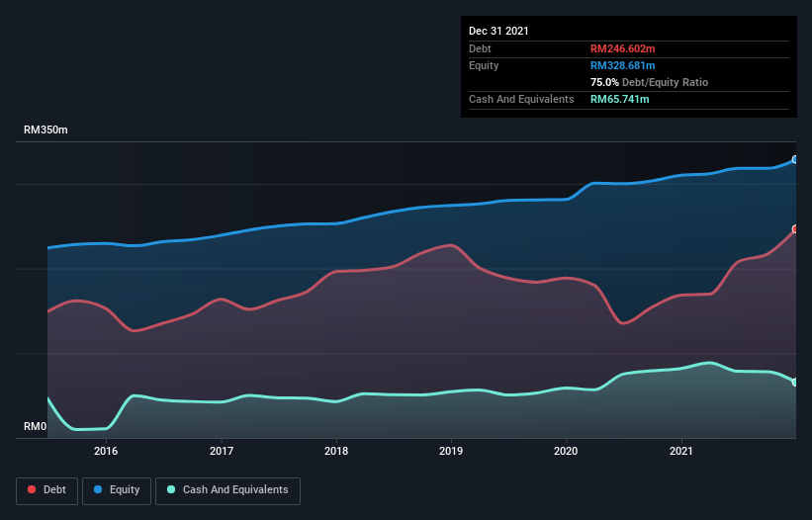
Task: Click the red Debt legend dot
Action: tap(32, 489)
